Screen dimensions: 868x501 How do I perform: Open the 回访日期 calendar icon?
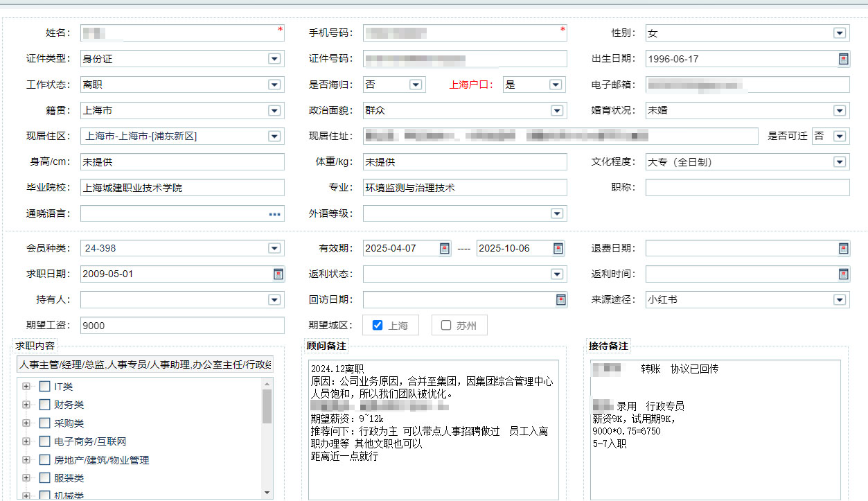tap(561, 299)
